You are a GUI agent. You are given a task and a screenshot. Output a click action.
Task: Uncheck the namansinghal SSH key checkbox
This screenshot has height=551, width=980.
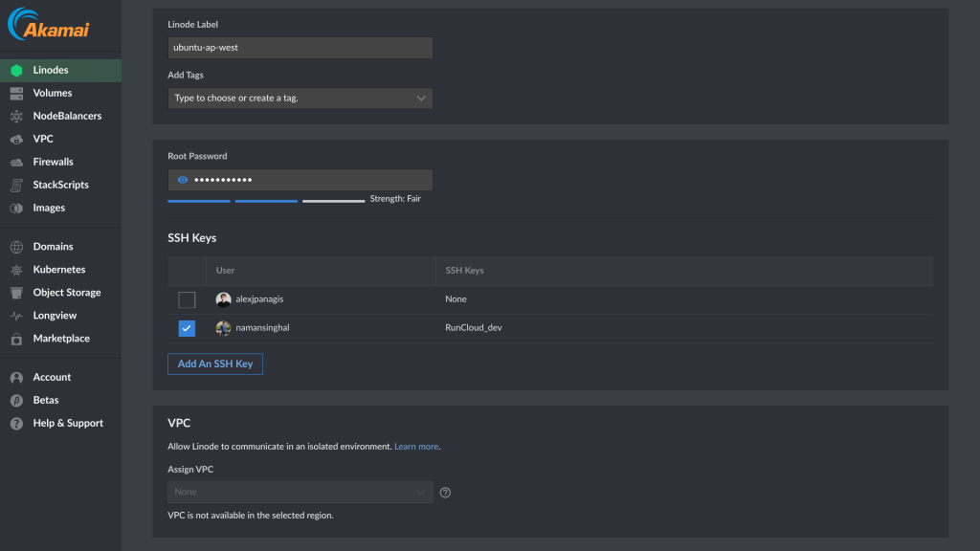pyautogui.click(x=187, y=328)
